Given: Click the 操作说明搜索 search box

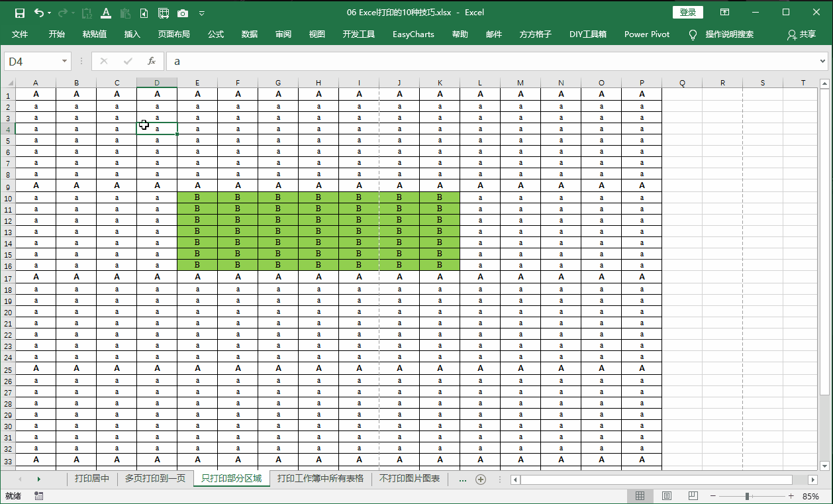Looking at the screenshot, I should coord(730,34).
